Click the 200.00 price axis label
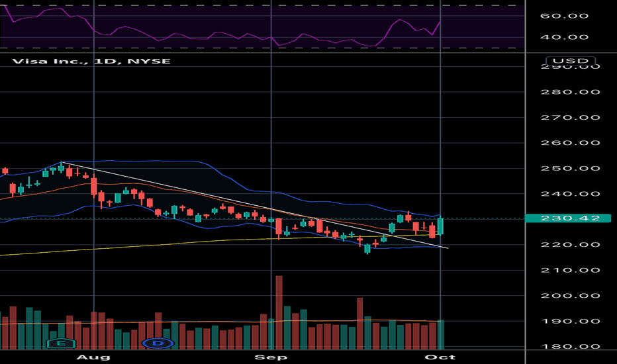The width and height of the screenshot is (617, 364). pos(570,296)
